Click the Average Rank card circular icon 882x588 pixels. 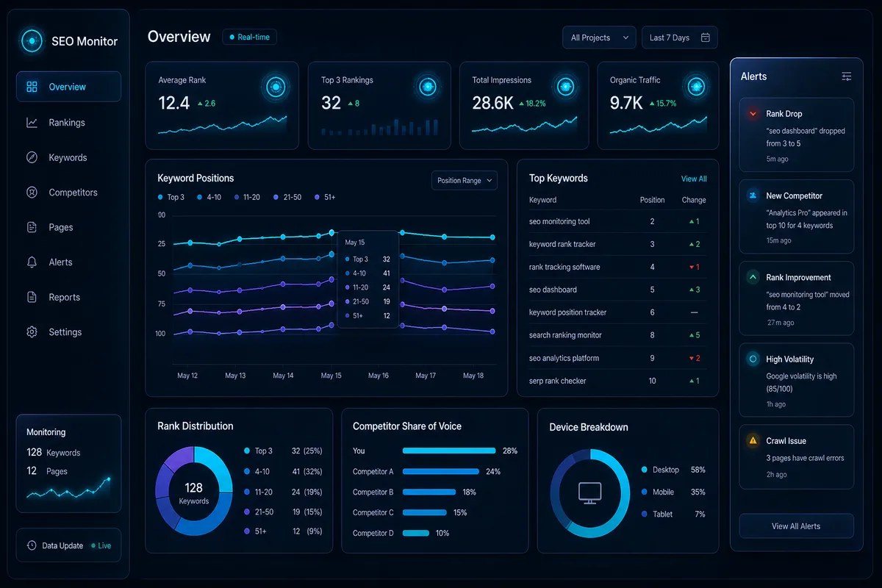coord(276,87)
